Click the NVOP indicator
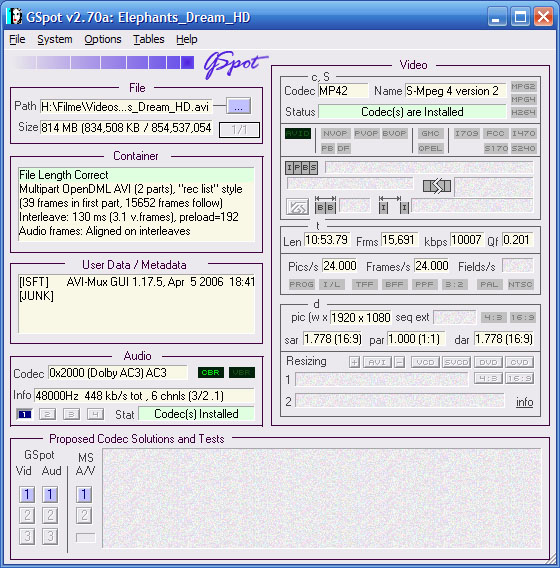Image resolution: width=560 pixels, height=568 pixels. click(x=335, y=133)
